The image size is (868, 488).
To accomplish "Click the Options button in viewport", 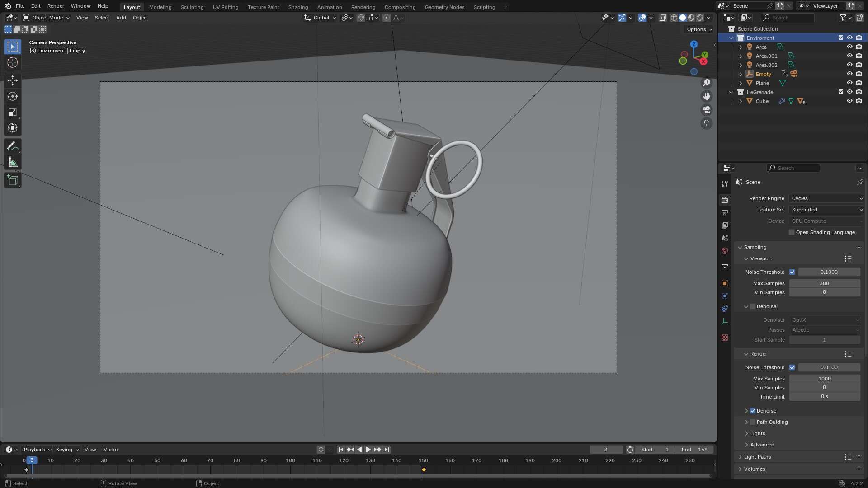I will point(699,29).
